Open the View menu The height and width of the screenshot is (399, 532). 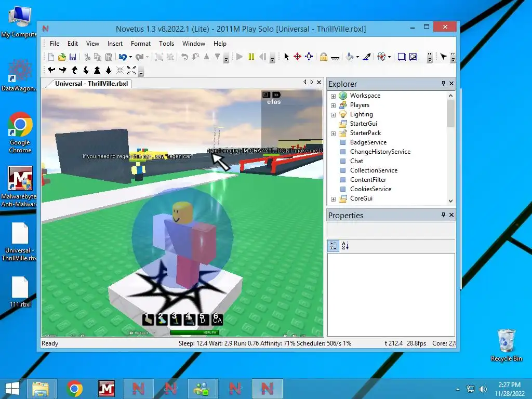coord(92,44)
